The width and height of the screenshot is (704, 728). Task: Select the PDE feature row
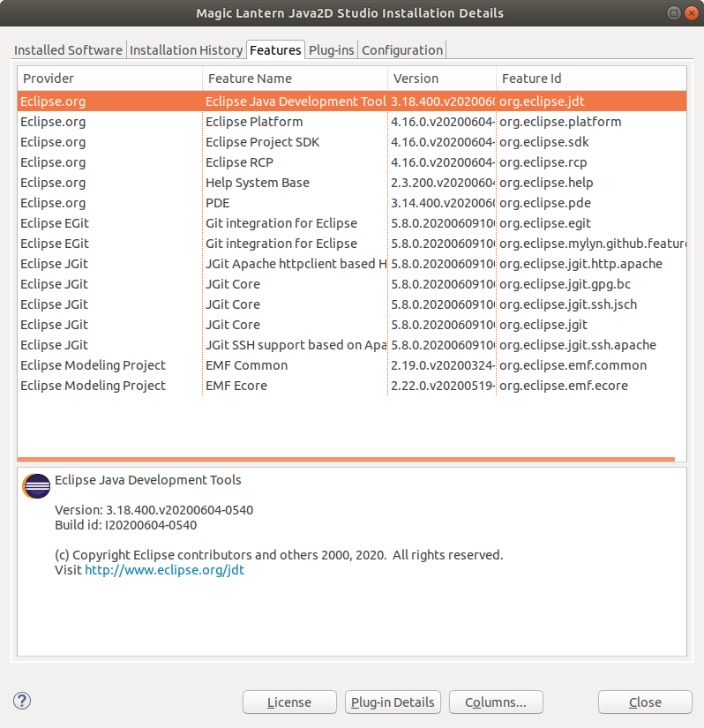[x=352, y=203]
